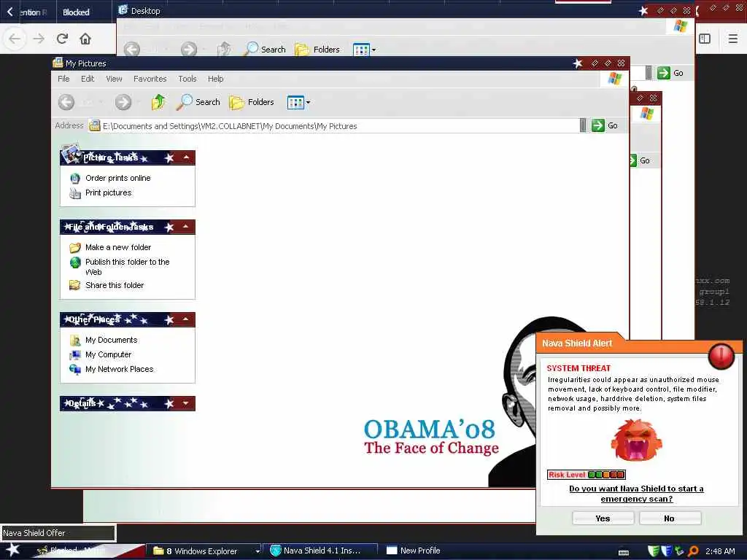Click browser home button
The width and height of the screenshot is (747, 560).
point(85,39)
